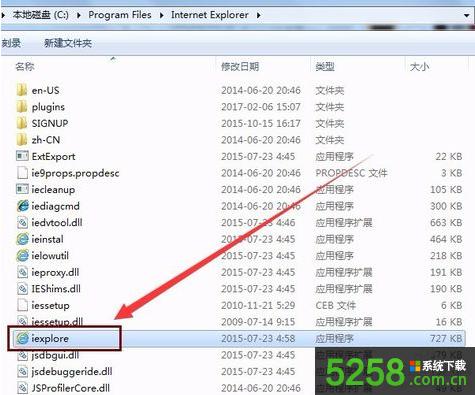Select the file name ExtExport
475x395 pixels.
[53, 156]
